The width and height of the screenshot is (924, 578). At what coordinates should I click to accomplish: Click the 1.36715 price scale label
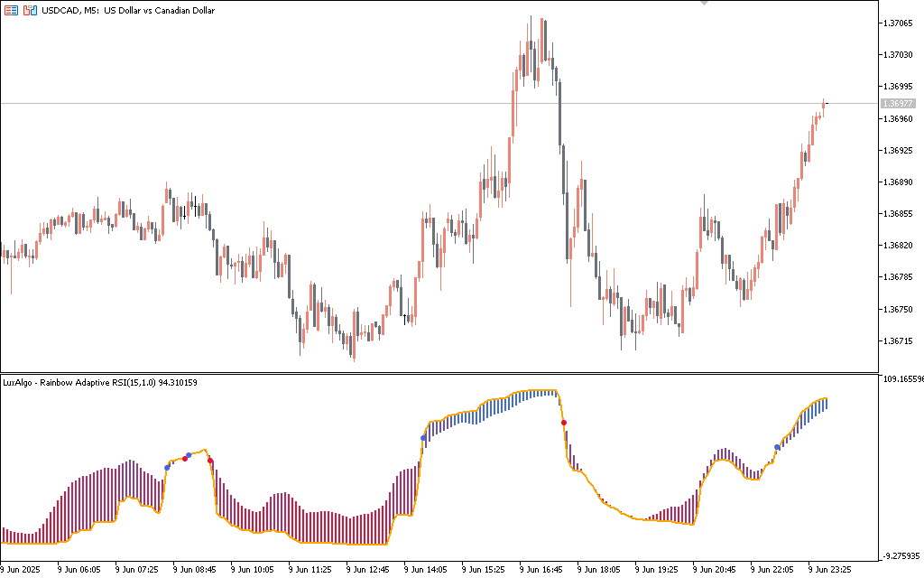(x=898, y=341)
